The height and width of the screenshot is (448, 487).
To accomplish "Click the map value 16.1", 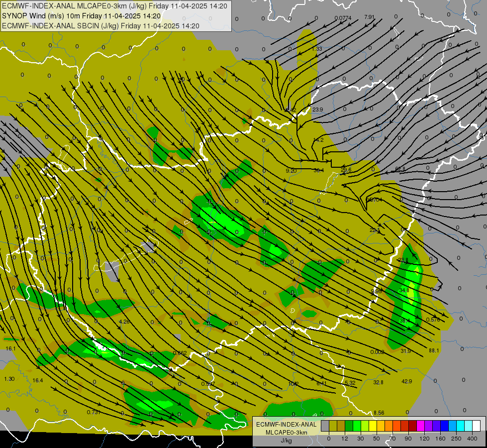I will tap(10, 348).
